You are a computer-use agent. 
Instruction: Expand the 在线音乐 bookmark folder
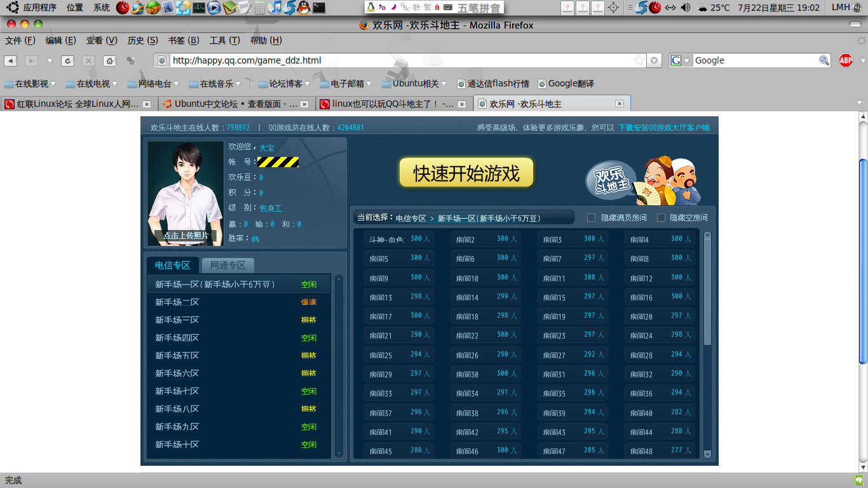(215, 83)
